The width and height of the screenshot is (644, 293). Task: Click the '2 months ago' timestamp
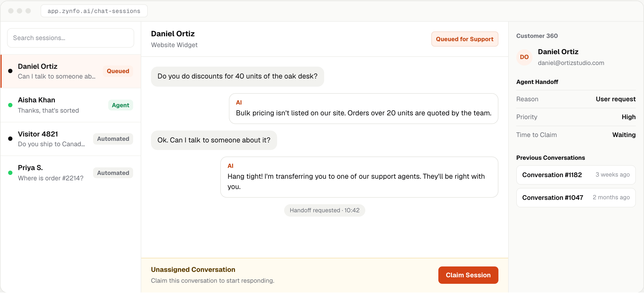[611, 197]
